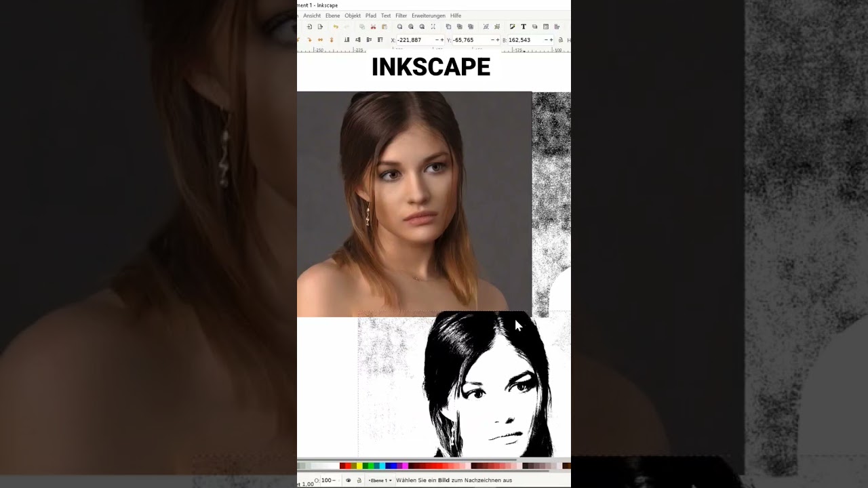The height and width of the screenshot is (488, 868).
Task: Increase the X coordinate with plus button
Action: click(442, 40)
